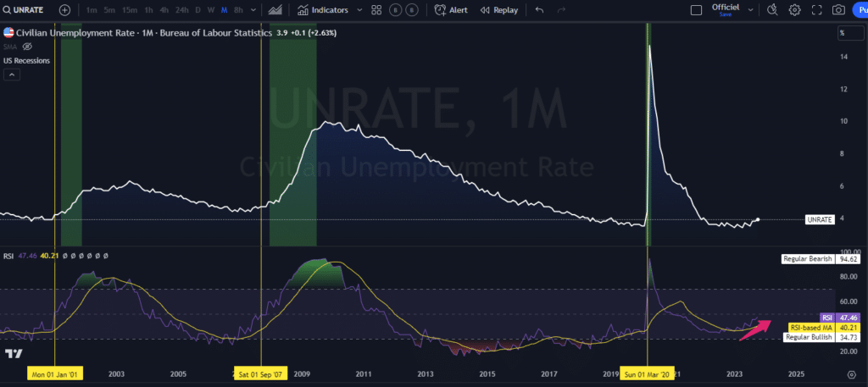Click the compare or add symbol plus icon

pos(65,10)
